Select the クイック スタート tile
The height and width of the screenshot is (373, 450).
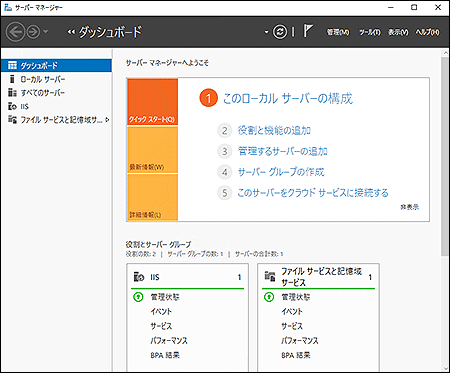tap(152, 102)
